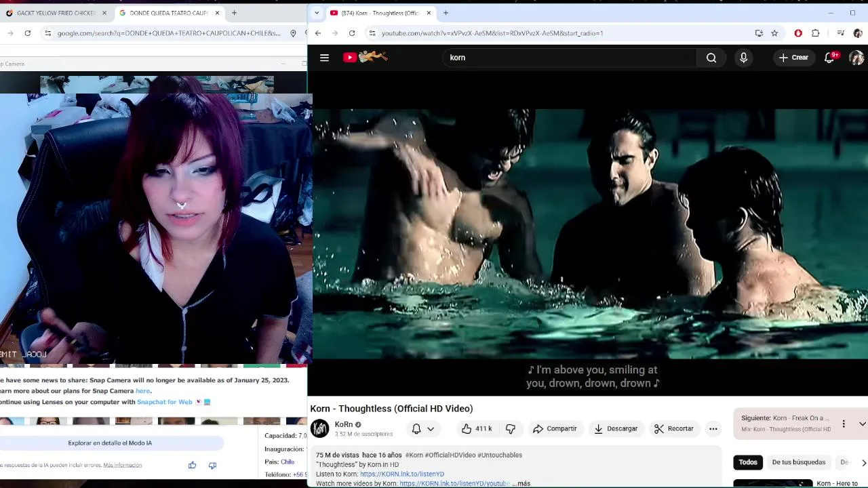This screenshot has width=868, height=488.
Task: Click Explorar en detalle el Modo IA
Action: click(x=110, y=443)
